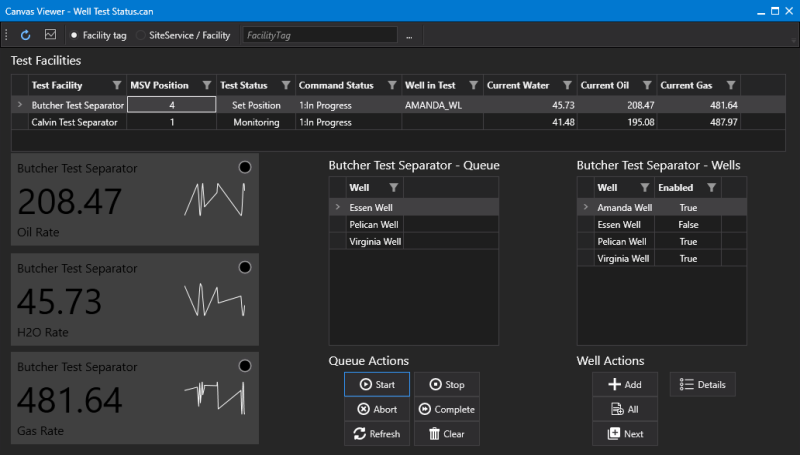This screenshot has height=455, width=800.
Task: Click the filter icon for the Enabled column
Action: click(711, 188)
